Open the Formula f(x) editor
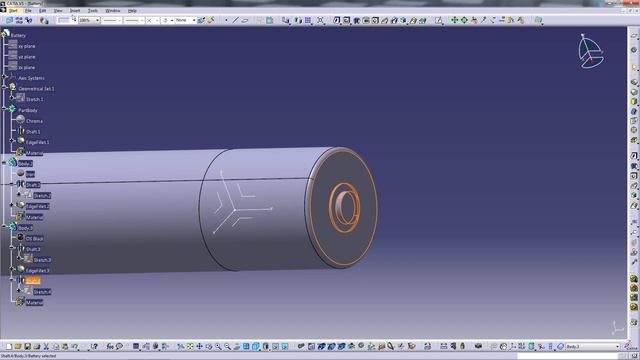The width and height of the screenshot is (640, 360). (x=110, y=347)
